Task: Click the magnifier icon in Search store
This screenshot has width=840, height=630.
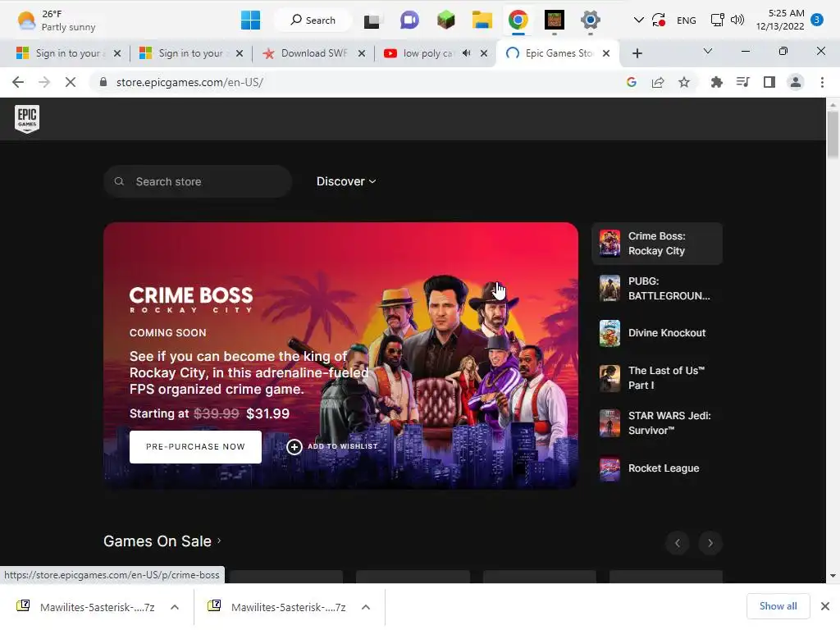Action: pyautogui.click(x=119, y=181)
